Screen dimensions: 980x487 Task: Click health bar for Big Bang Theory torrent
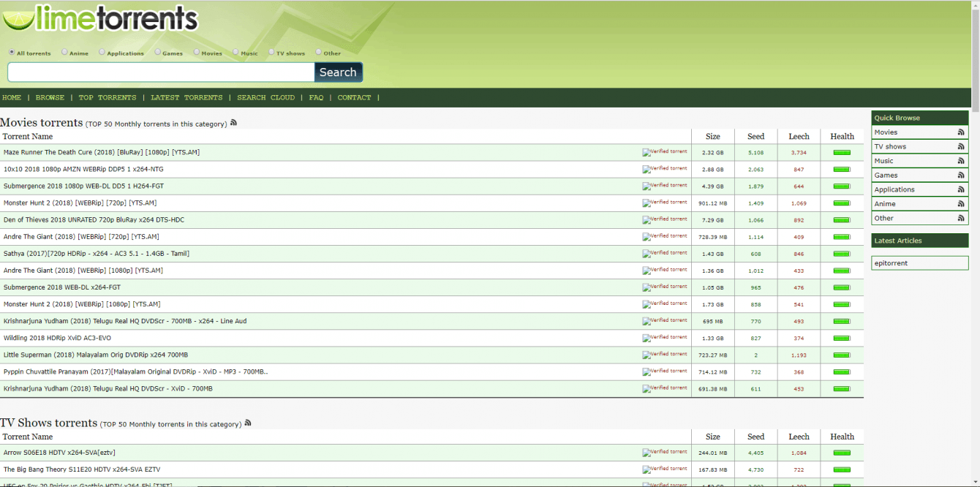(x=842, y=469)
